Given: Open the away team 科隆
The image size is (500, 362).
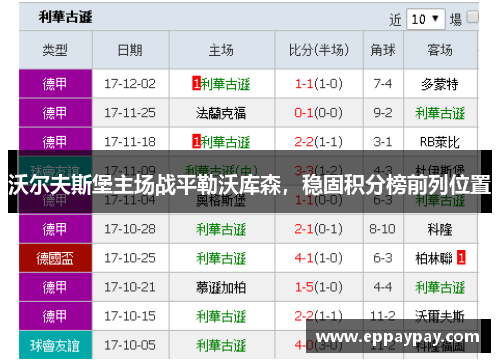Looking at the screenshot, I should tap(440, 229).
